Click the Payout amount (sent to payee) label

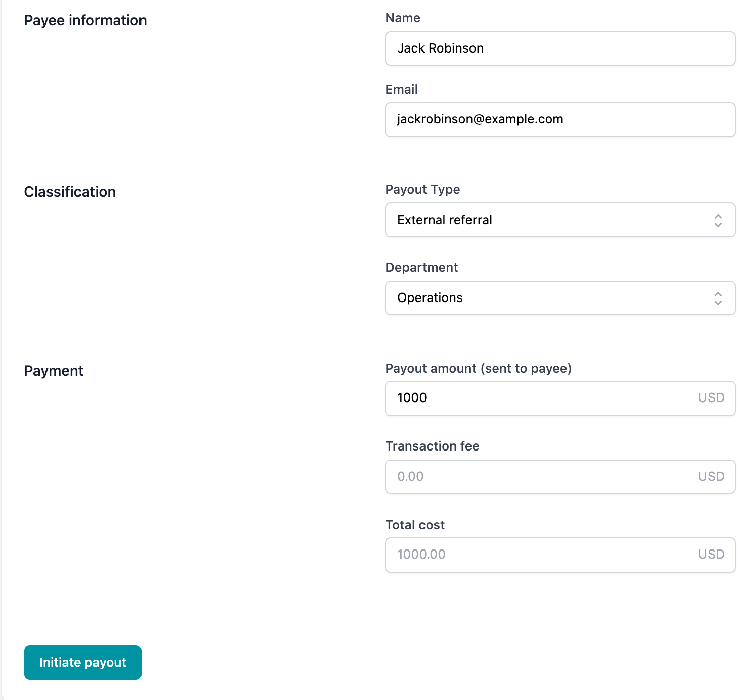(x=479, y=369)
